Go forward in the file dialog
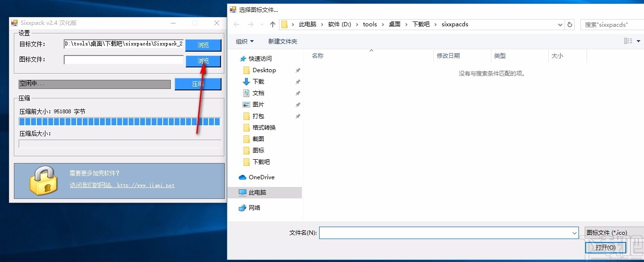Screen dimensions: 644x262 (250, 24)
